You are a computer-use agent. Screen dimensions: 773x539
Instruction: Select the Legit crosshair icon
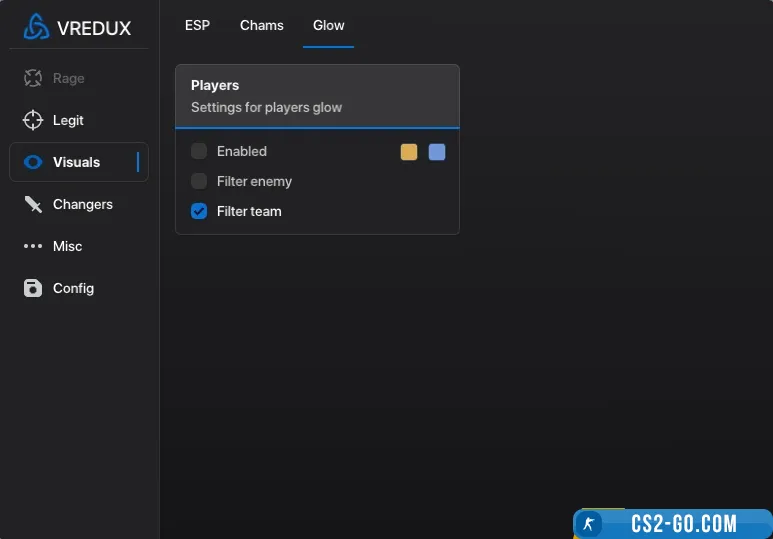33,120
